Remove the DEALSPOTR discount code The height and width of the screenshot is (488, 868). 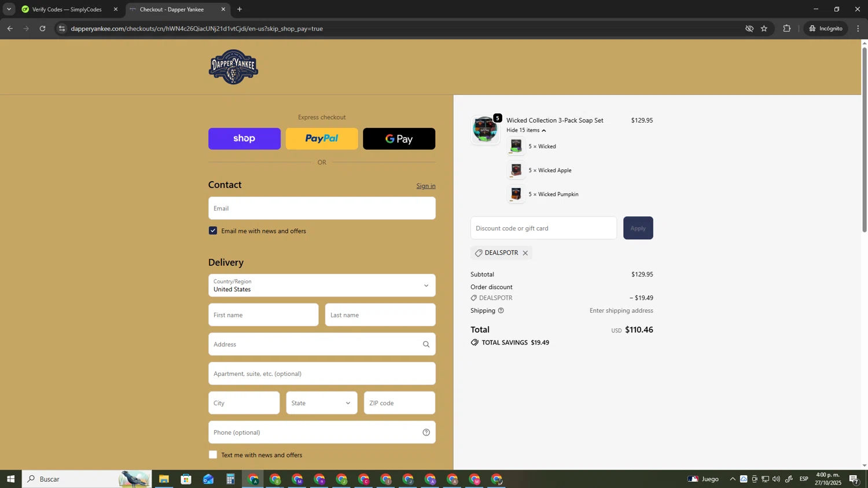525,253
